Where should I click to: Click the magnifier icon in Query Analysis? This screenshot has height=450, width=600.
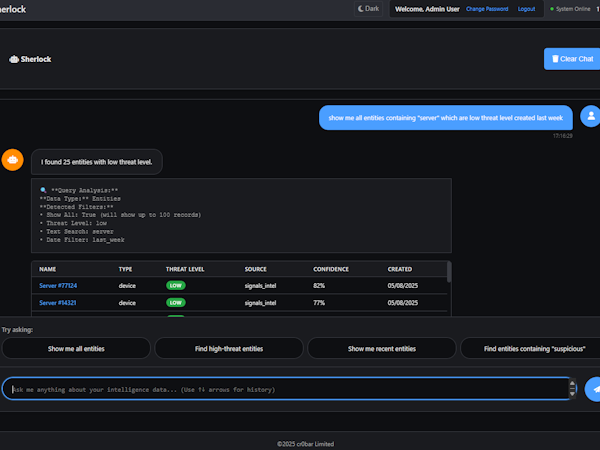(x=43, y=190)
